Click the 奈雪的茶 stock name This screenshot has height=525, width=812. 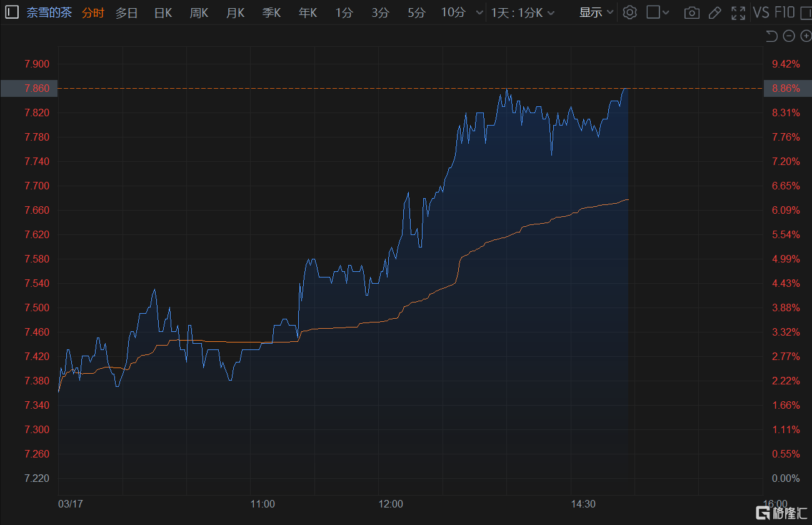[x=49, y=12]
